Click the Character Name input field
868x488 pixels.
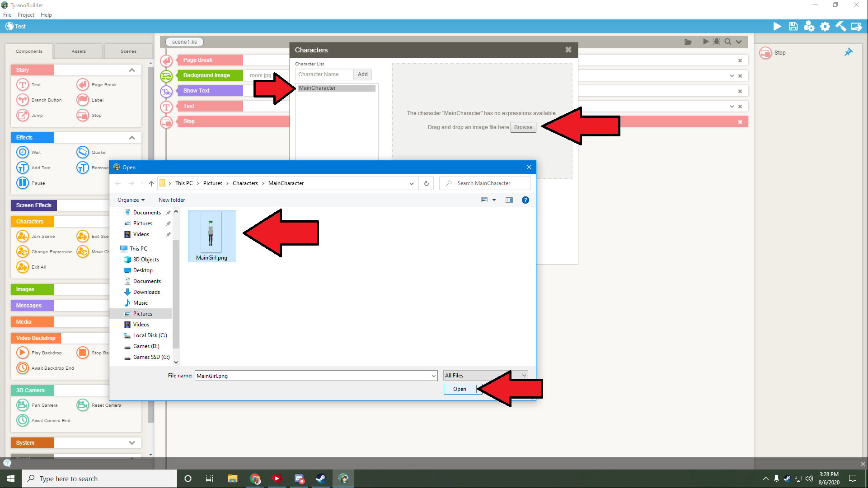pyautogui.click(x=324, y=74)
